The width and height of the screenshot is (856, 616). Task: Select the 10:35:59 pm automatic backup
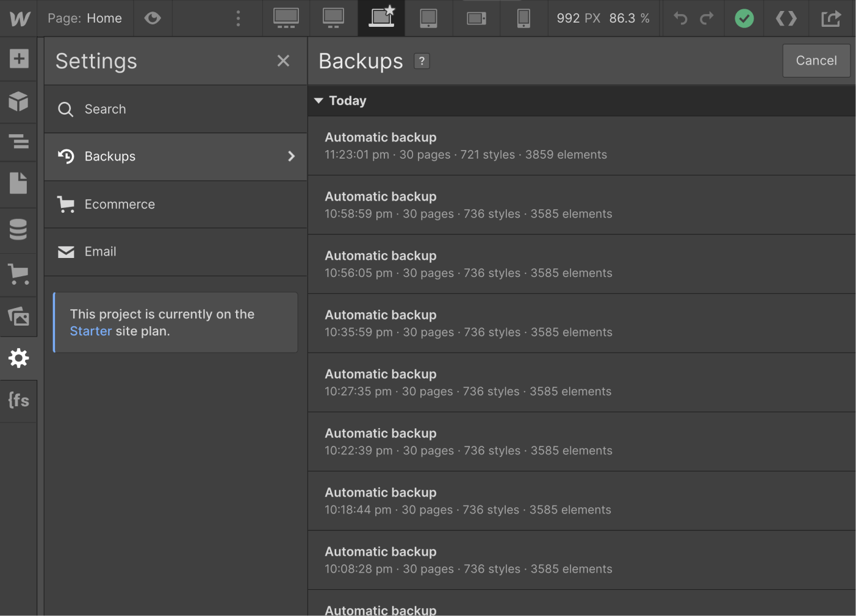coord(582,323)
